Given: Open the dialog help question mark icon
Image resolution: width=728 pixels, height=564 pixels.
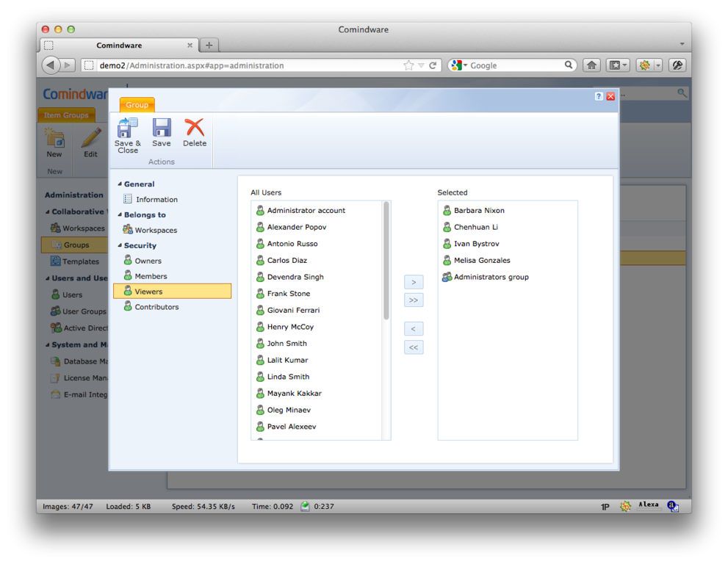Looking at the screenshot, I should pyautogui.click(x=599, y=96).
